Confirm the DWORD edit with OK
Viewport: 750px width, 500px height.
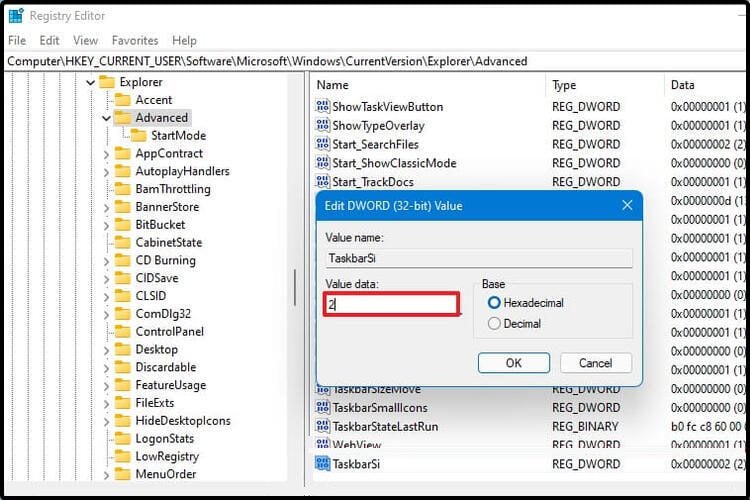pos(514,363)
